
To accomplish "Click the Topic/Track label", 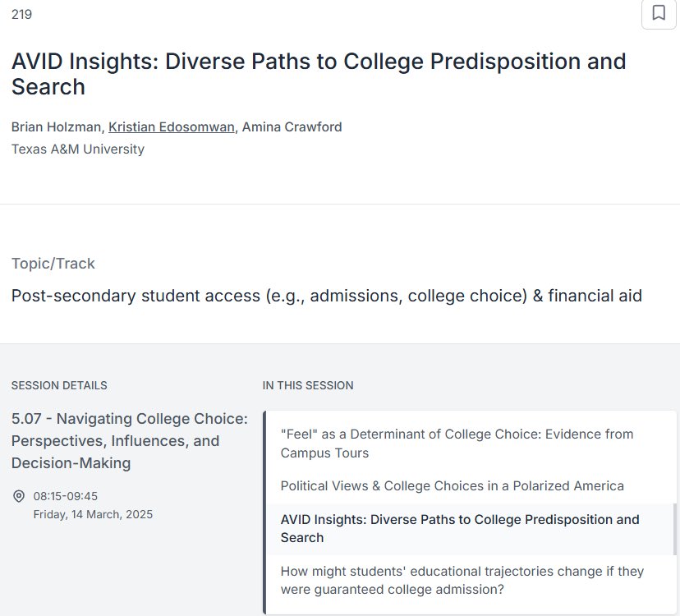I will (53, 264).
